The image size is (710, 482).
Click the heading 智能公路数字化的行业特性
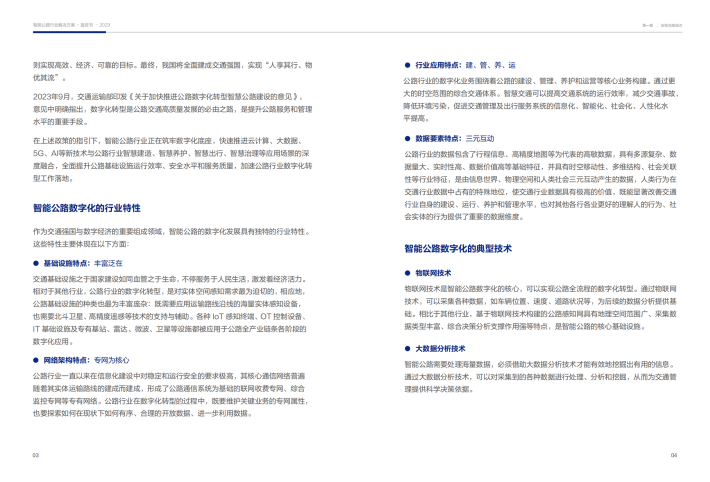pyautogui.click(x=86, y=208)
